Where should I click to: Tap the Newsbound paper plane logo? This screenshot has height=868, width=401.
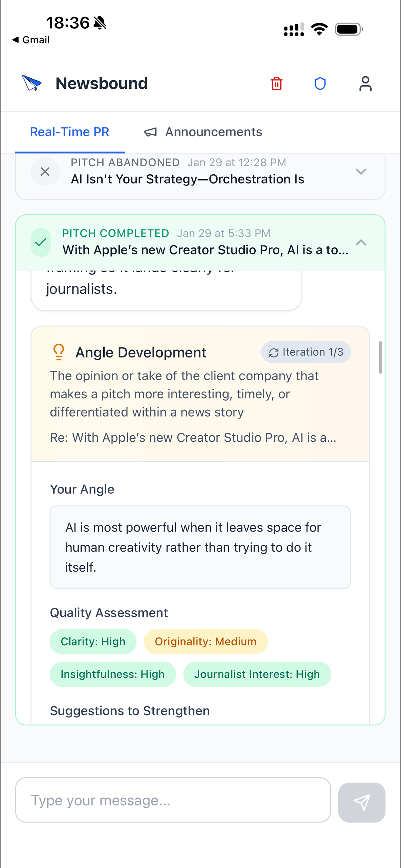(x=31, y=83)
